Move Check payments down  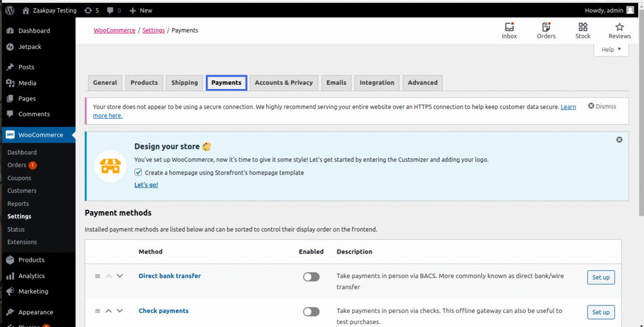(x=119, y=311)
